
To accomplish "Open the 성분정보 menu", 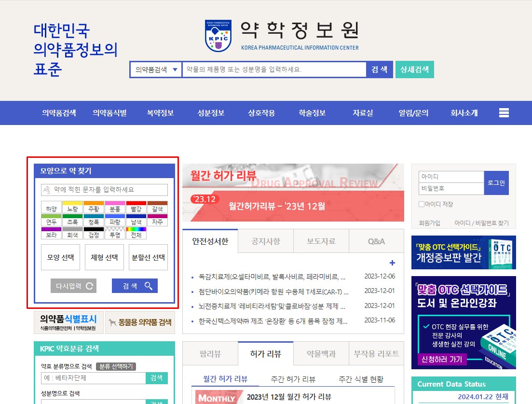I will coord(211,113).
